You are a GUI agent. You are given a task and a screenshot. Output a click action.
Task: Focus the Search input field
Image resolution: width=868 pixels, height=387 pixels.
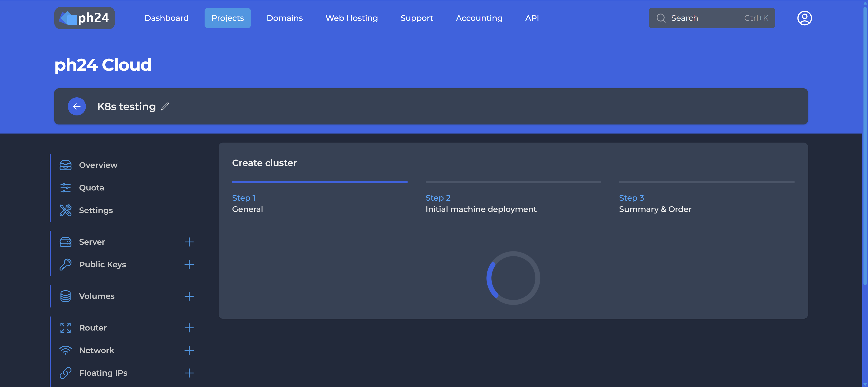[x=712, y=18]
